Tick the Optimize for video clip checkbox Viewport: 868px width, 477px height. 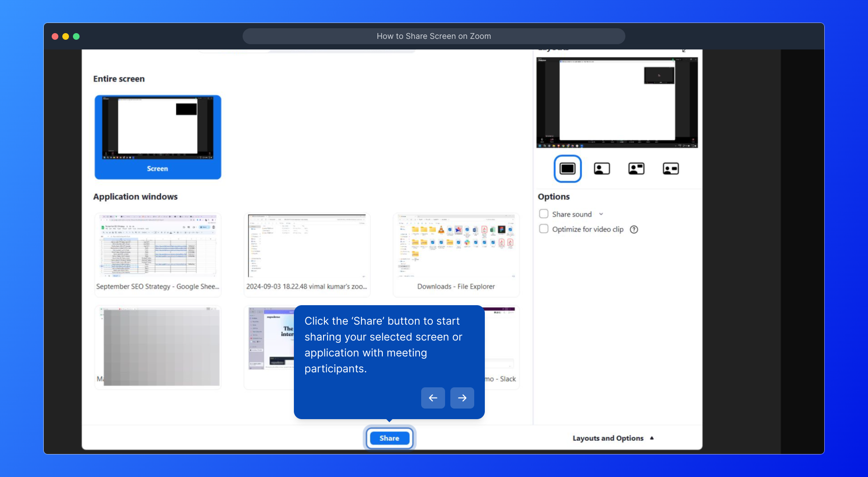pos(544,229)
